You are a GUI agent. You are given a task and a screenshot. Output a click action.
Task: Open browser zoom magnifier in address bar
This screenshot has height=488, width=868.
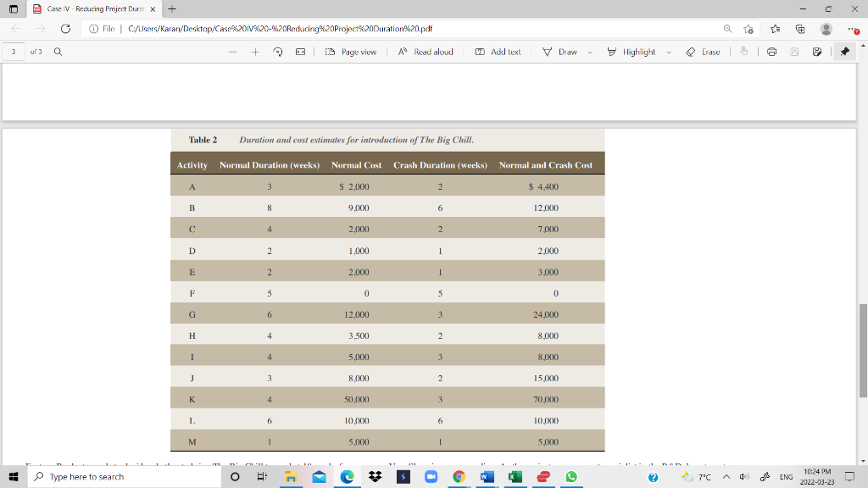click(x=727, y=29)
